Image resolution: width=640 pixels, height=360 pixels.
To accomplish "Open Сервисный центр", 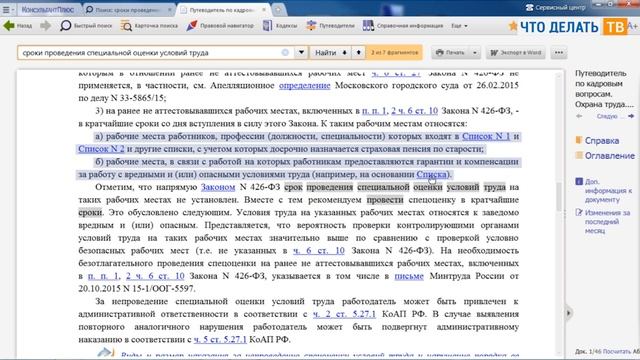I will point(556,7).
